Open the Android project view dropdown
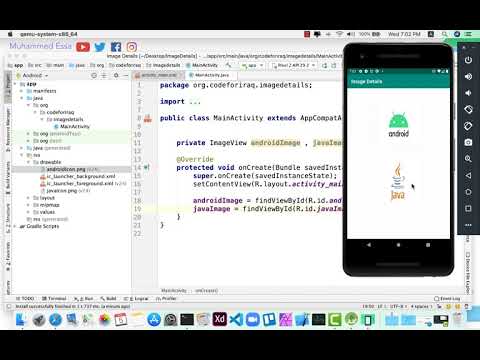The width and height of the screenshot is (480, 360). point(35,76)
